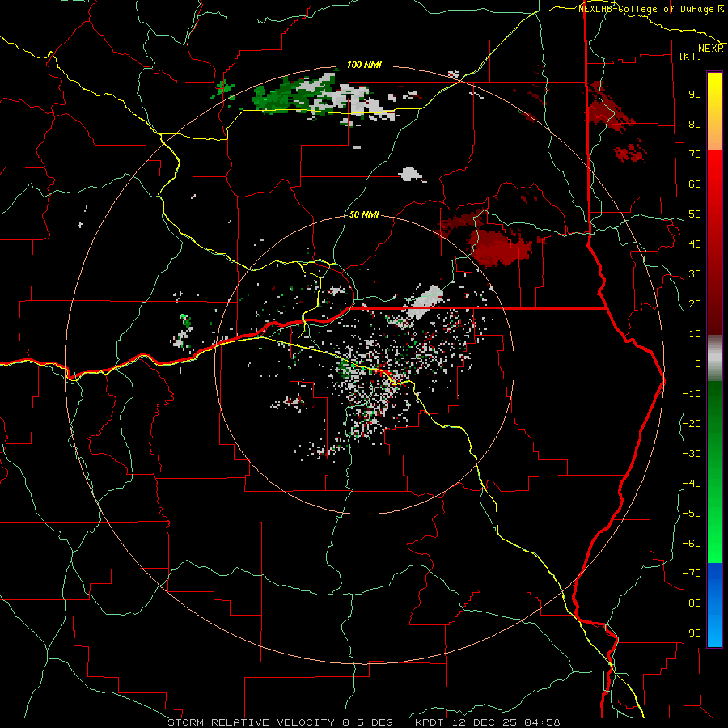The height and width of the screenshot is (728, 728).
Task: Select the NEXLAB-College of DuPage credit text
Action: coord(650,9)
